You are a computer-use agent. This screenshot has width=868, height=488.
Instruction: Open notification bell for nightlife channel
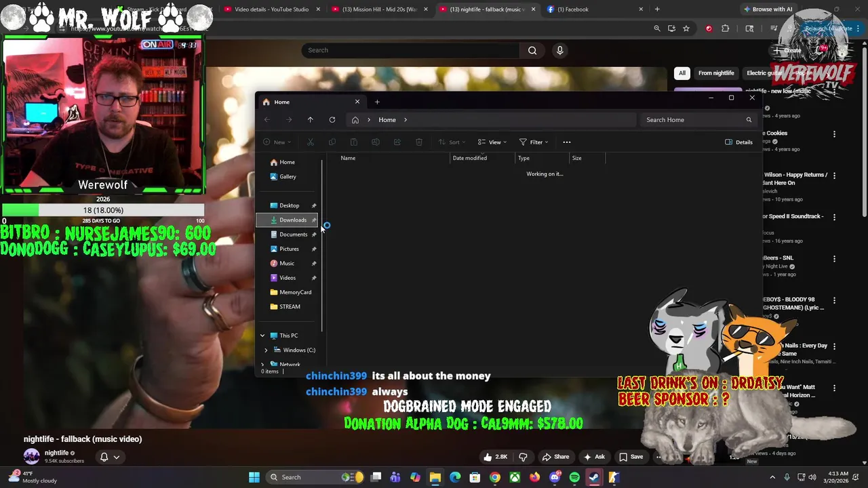click(x=110, y=457)
